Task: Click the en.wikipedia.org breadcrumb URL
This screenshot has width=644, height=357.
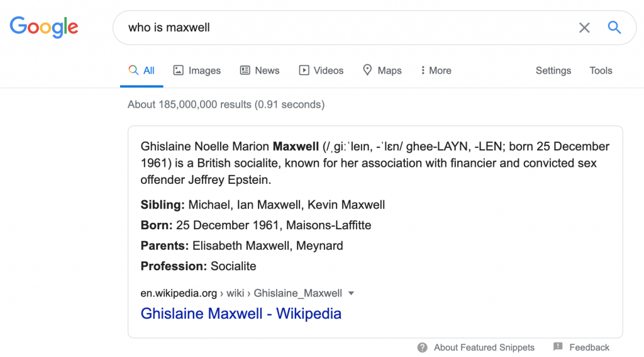Action: 179,293
